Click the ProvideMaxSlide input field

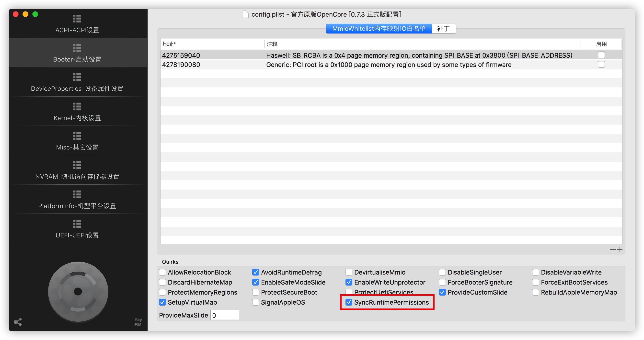(225, 315)
